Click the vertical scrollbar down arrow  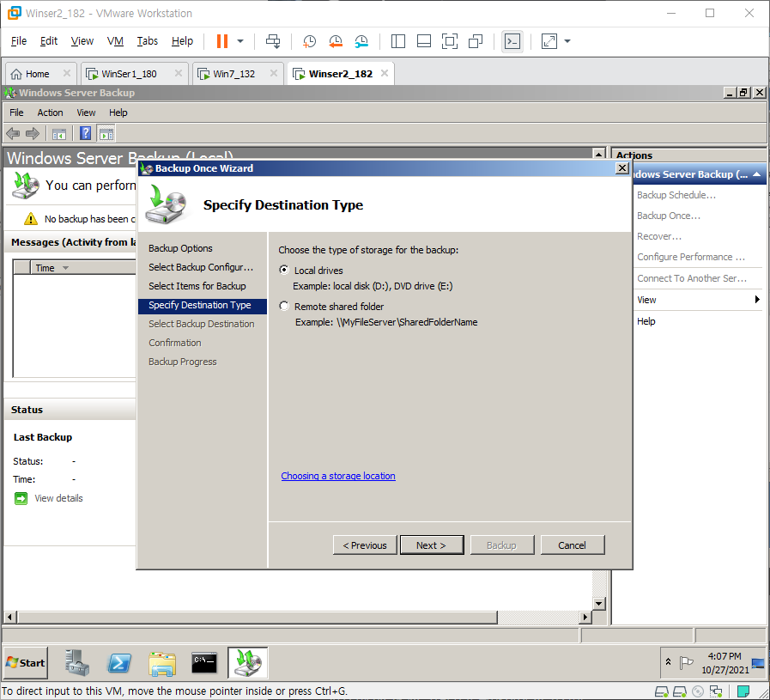pyautogui.click(x=599, y=603)
